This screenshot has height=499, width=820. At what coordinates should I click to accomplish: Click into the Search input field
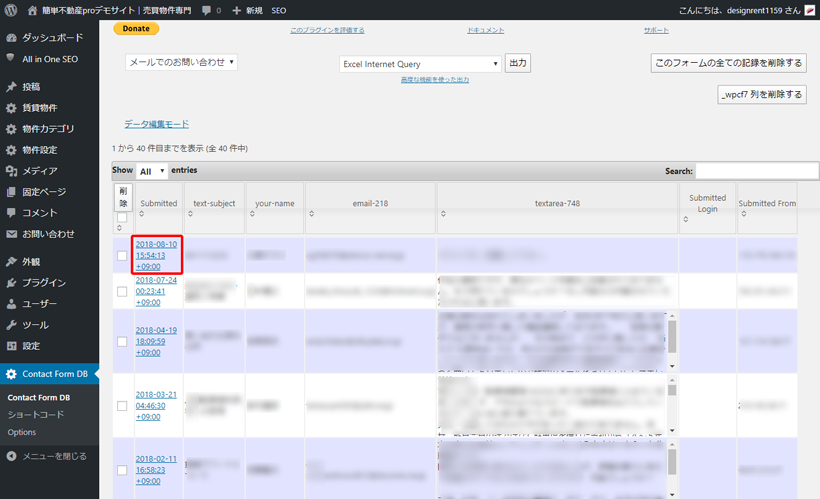[756, 171]
